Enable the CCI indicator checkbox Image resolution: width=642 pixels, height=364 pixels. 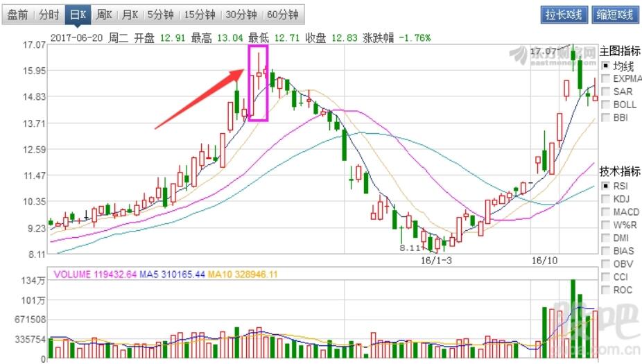(x=605, y=277)
